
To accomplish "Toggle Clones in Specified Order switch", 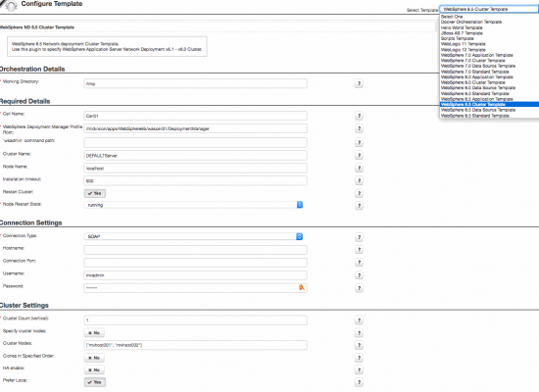I will click(x=94, y=358).
